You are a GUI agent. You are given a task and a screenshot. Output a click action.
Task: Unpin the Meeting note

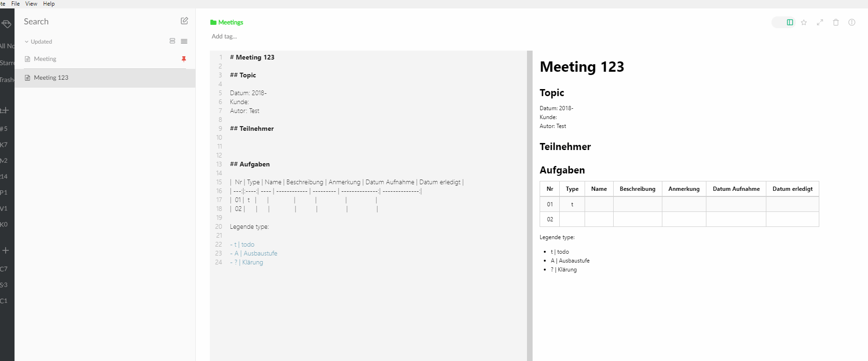[x=184, y=59]
